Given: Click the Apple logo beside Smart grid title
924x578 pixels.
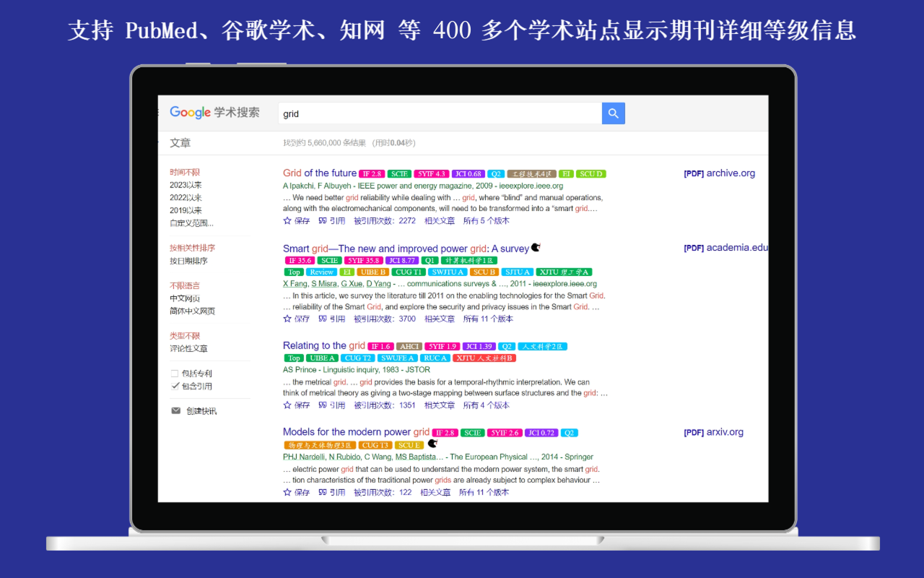Looking at the screenshot, I should 534,247.
